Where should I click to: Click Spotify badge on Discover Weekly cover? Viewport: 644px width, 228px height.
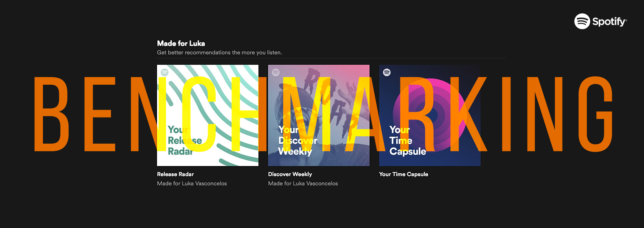click(x=276, y=72)
